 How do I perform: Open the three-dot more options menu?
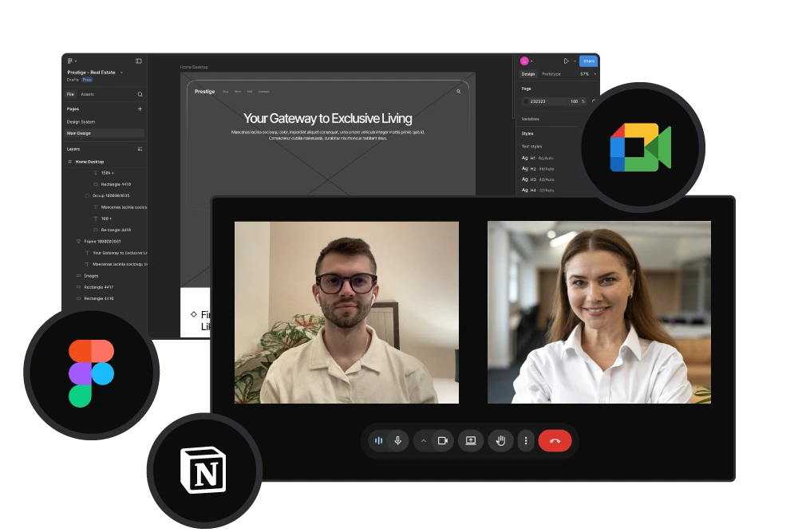click(x=525, y=440)
